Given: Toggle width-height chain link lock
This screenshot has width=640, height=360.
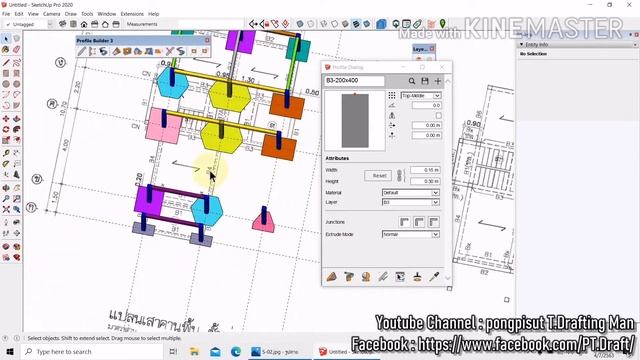Looking at the screenshot, I should click(x=400, y=176).
